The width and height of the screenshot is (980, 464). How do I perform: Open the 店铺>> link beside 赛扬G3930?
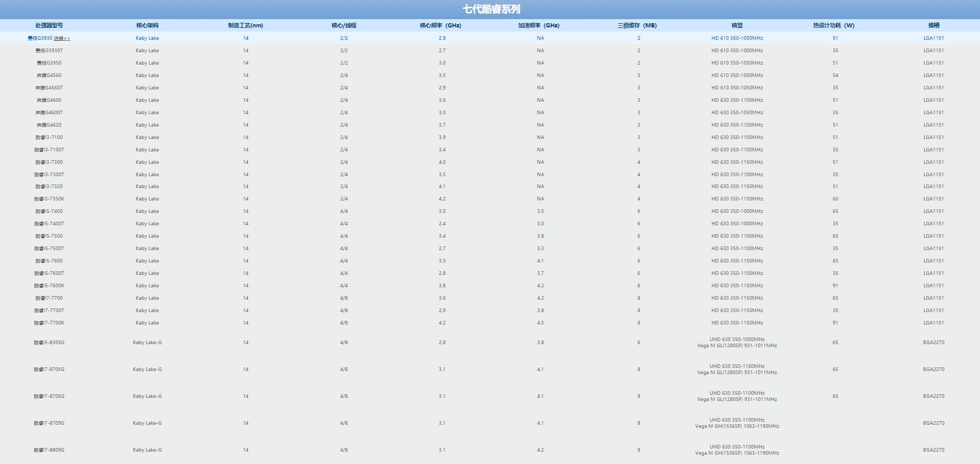tap(62, 38)
